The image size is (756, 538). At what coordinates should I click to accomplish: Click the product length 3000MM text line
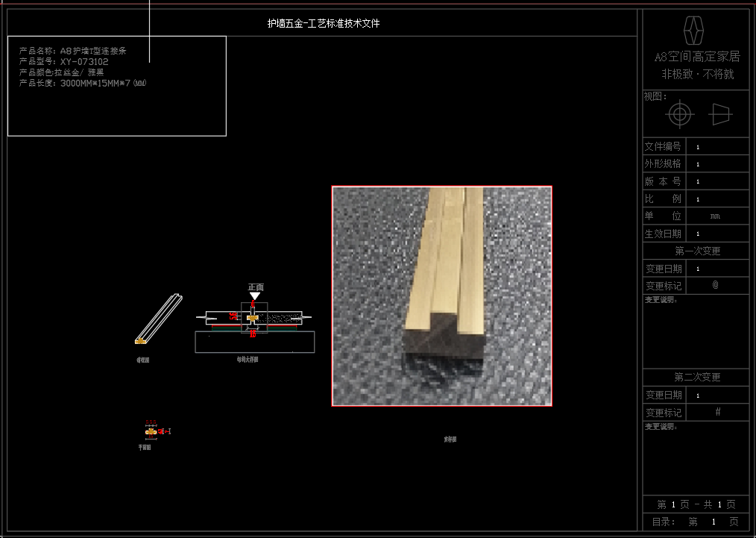pos(82,84)
